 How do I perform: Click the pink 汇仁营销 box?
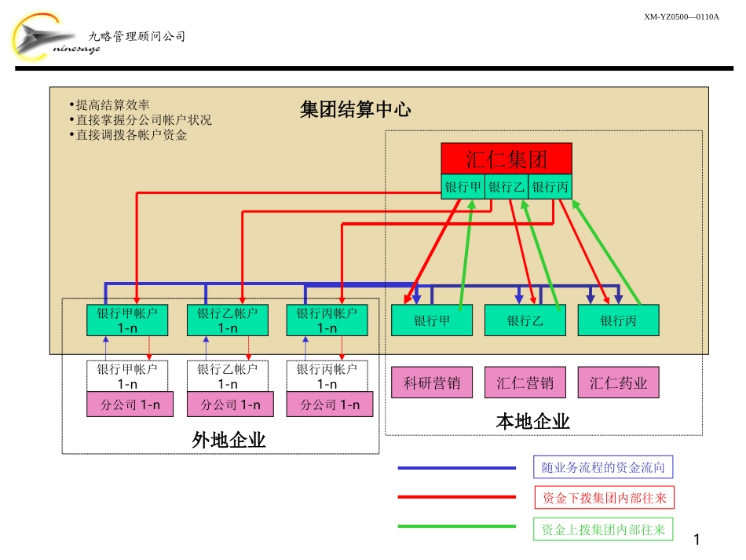pos(525,382)
